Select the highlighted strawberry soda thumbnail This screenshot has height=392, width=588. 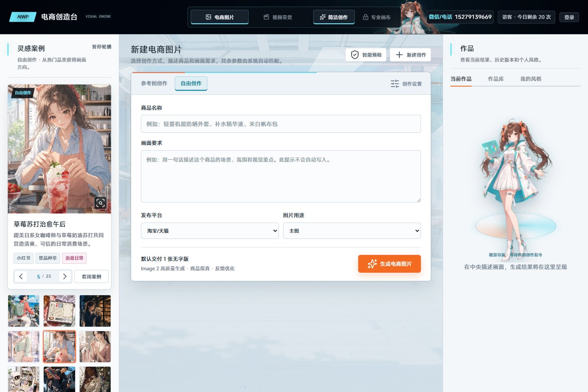[60, 347]
